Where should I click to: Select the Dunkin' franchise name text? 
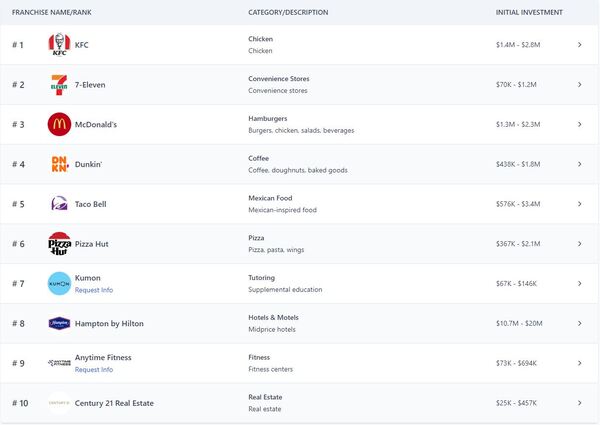pyautogui.click(x=88, y=164)
